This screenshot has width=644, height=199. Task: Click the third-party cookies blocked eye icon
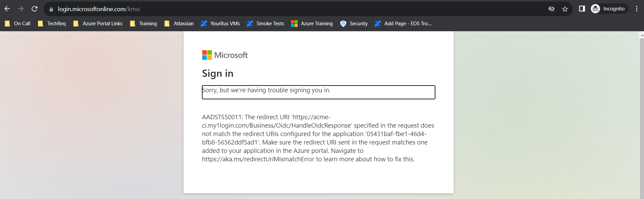552,9
